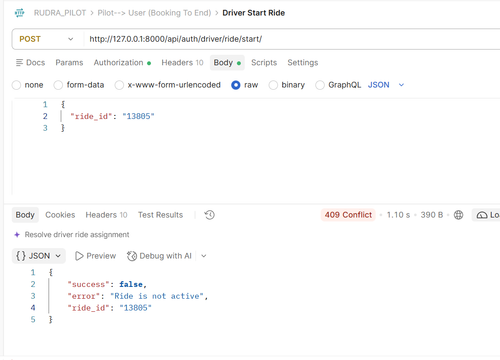Select the request Body tab

click(x=227, y=62)
